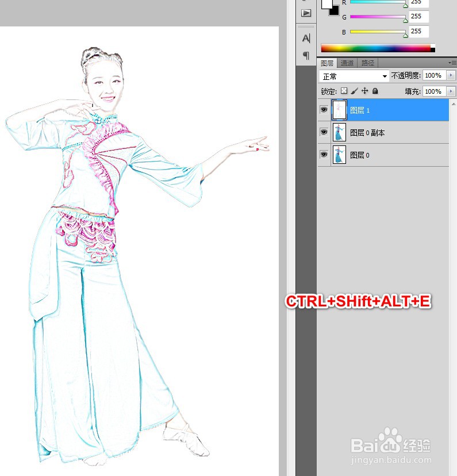Click the R channel slider handle
This screenshot has height=476, width=457.
pyautogui.click(x=405, y=6)
